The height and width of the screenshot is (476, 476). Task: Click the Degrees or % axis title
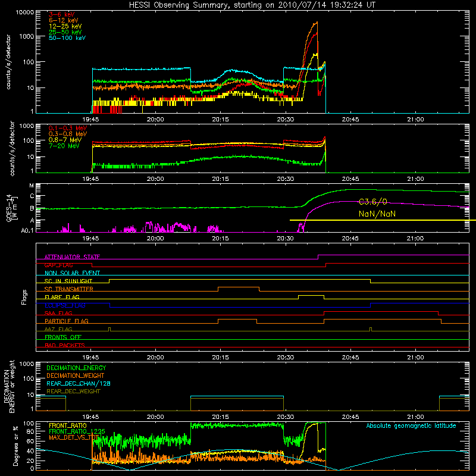tap(15, 446)
